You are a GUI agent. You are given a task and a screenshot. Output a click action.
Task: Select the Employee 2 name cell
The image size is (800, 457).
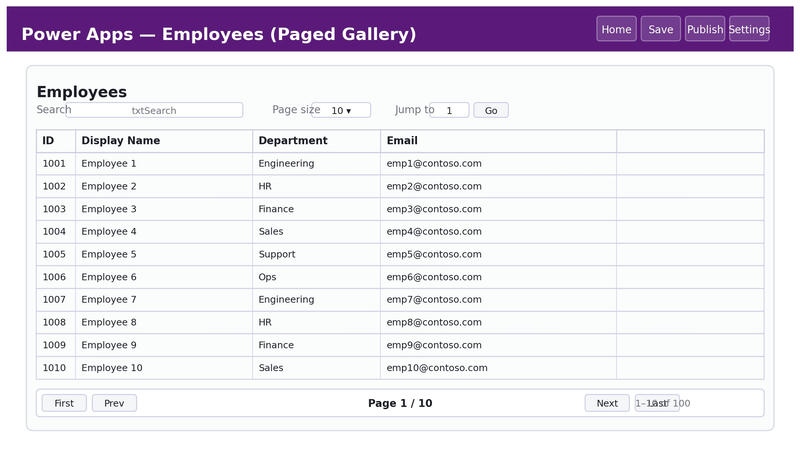[x=164, y=186]
